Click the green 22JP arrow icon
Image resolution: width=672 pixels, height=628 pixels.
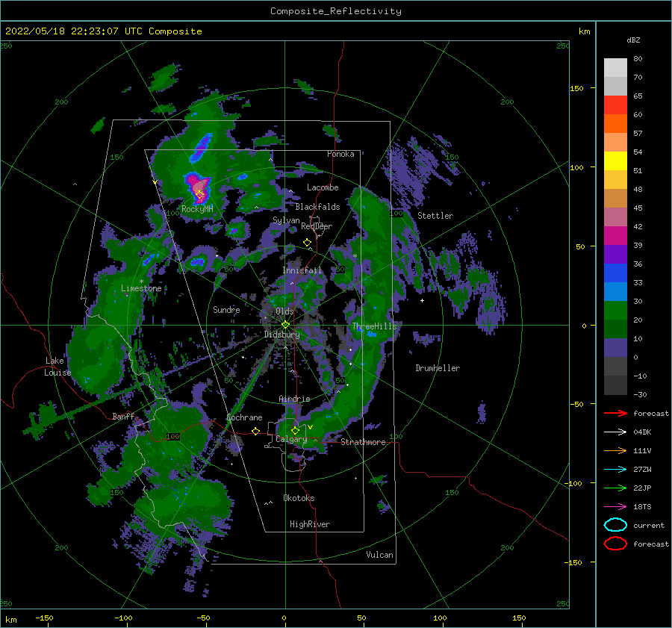click(615, 488)
